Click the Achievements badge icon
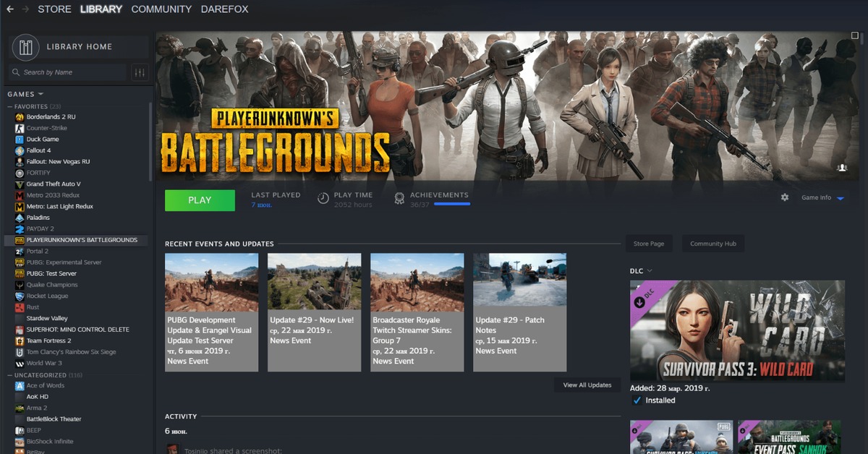 point(399,198)
